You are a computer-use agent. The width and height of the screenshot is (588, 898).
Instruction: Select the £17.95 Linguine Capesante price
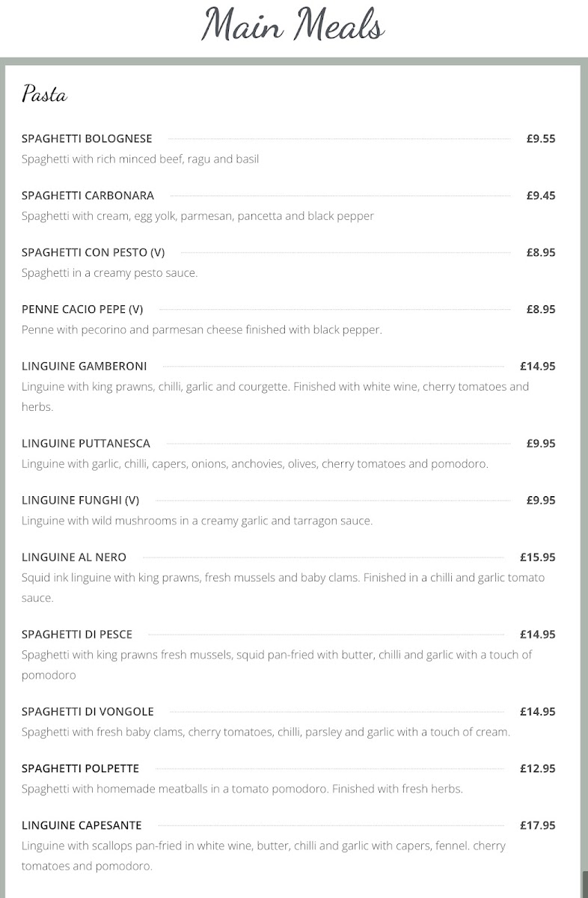pyautogui.click(x=538, y=825)
